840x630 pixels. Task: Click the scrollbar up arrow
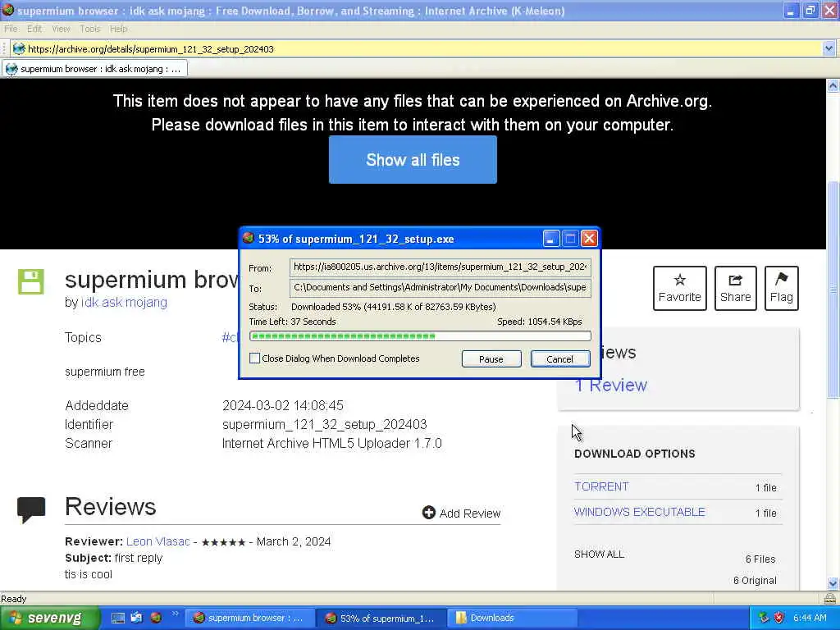(x=833, y=85)
